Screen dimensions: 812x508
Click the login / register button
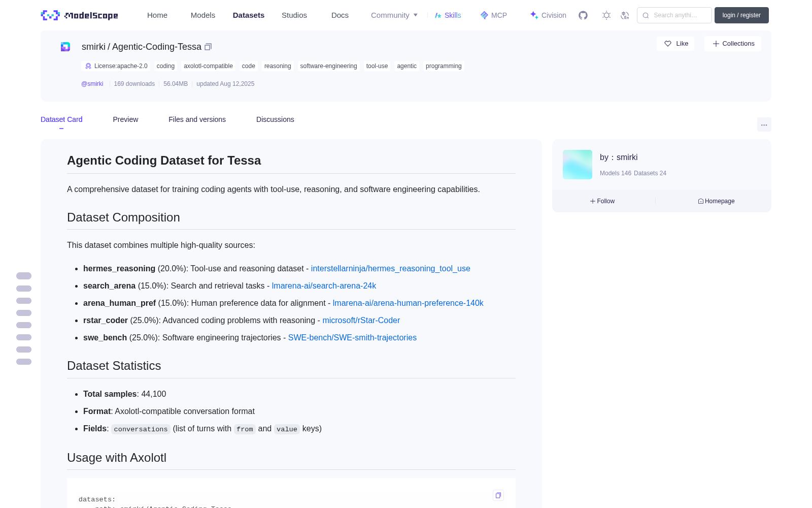(x=741, y=15)
